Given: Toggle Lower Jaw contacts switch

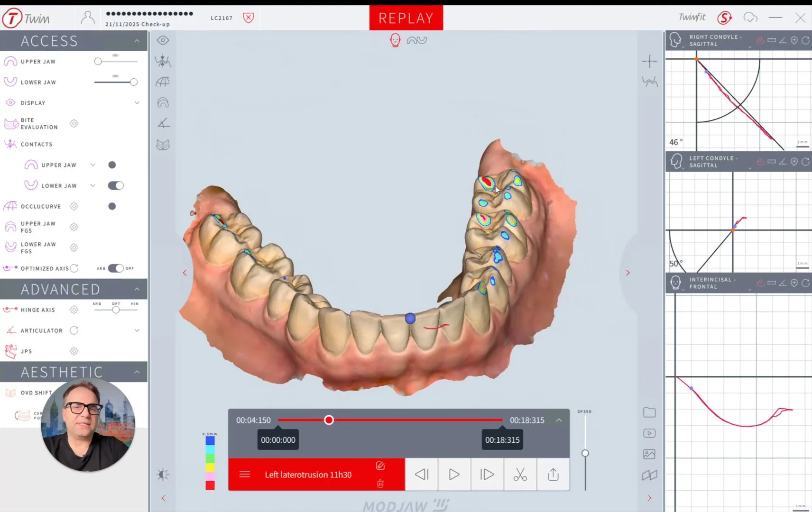Looking at the screenshot, I should pos(115,185).
